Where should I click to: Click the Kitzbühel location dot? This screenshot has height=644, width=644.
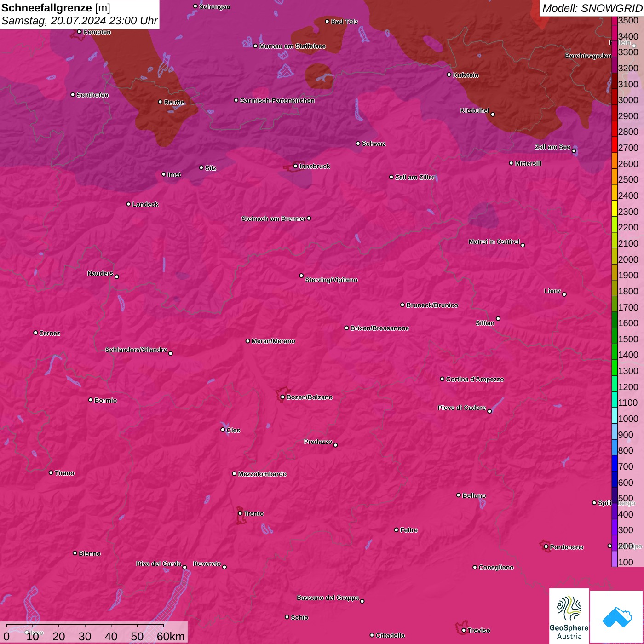(493, 115)
